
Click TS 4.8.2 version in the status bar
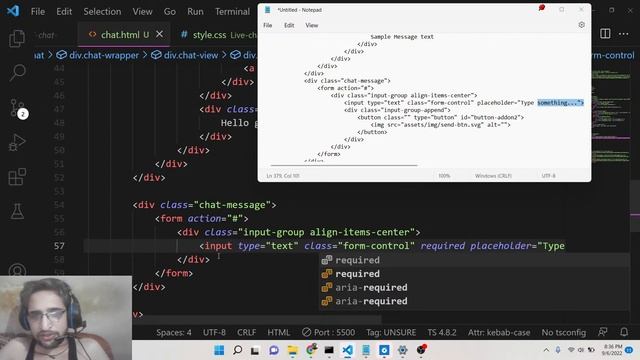pyautogui.click(x=442, y=332)
